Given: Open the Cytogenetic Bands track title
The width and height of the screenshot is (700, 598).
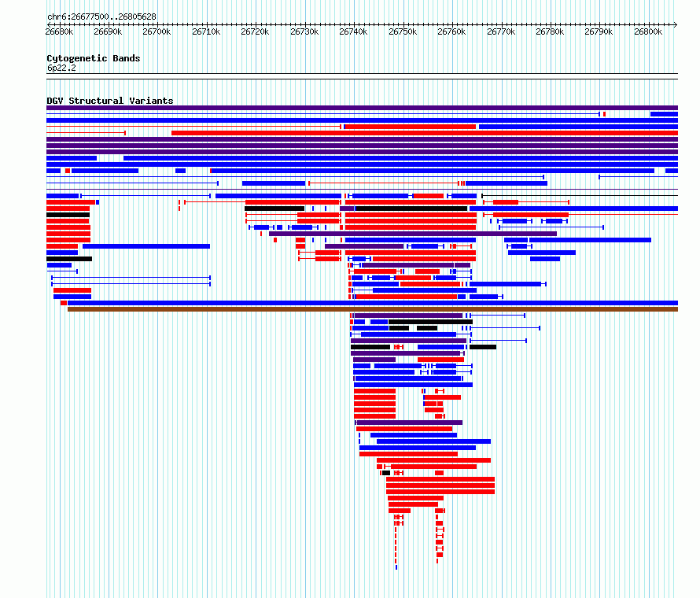Looking at the screenshot, I should click(94, 58).
